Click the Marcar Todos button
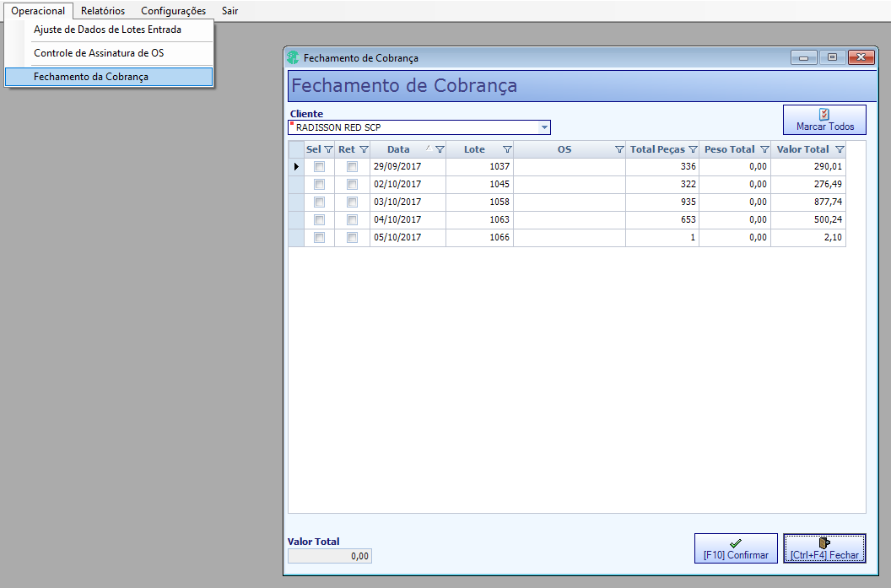Image resolution: width=891 pixels, height=588 pixels. click(824, 120)
